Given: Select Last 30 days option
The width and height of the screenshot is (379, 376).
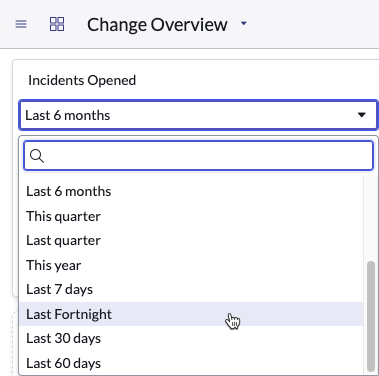Looking at the screenshot, I should 191,338.
